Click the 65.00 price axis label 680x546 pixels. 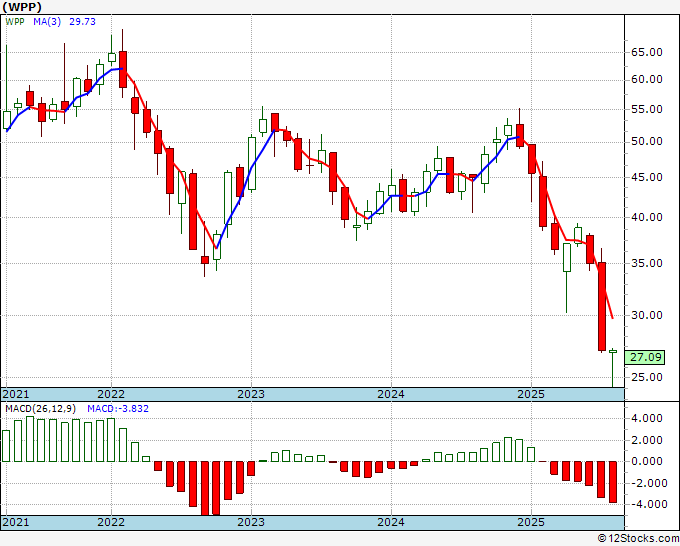pos(647,52)
